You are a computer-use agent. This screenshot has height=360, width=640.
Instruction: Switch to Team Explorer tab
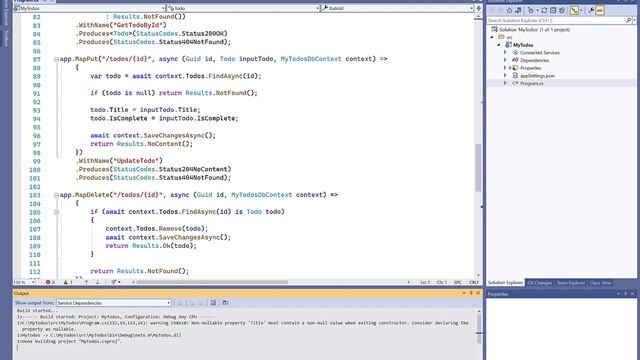pos(571,283)
